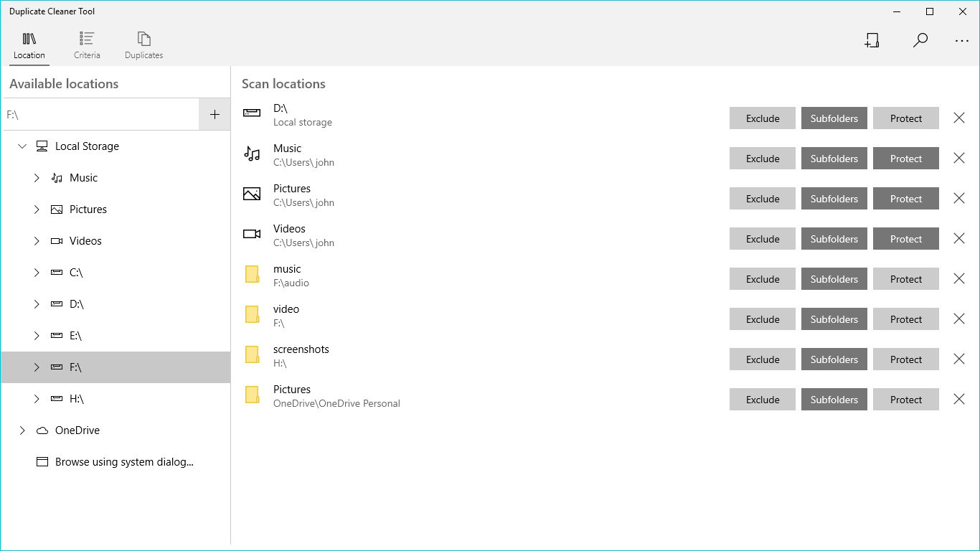The width and height of the screenshot is (980, 551).
Task: Toggle Protect for Music scan location
Action: click(905, 159)
